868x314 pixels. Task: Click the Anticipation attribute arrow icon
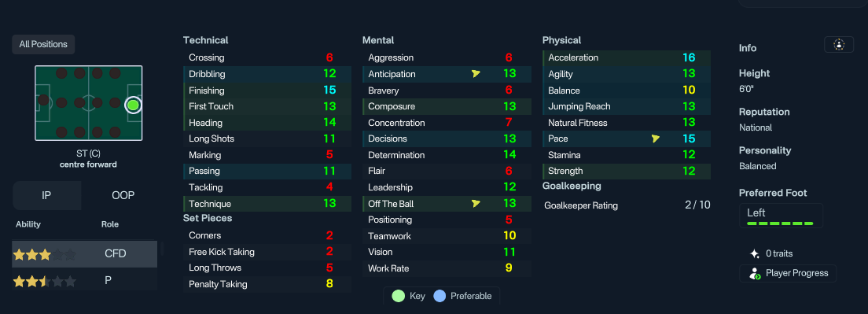[476, 74]
